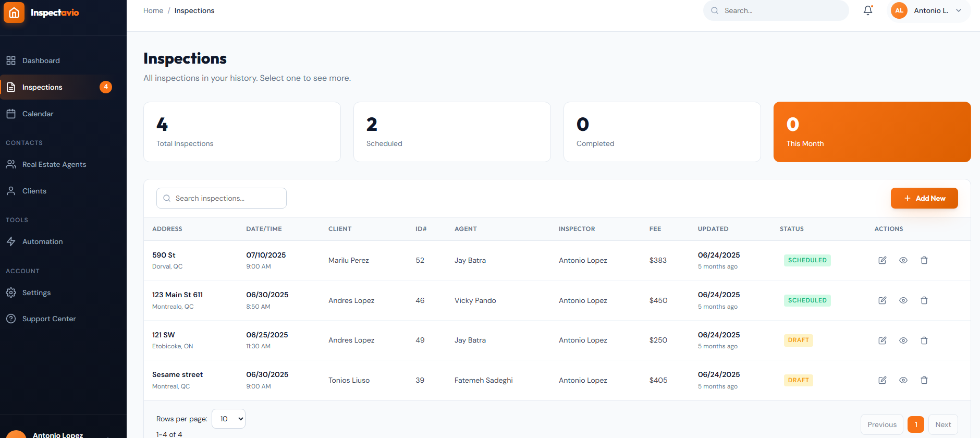
Task: Click the Inspections breadcrumb
Action: (x=194, y=10)
